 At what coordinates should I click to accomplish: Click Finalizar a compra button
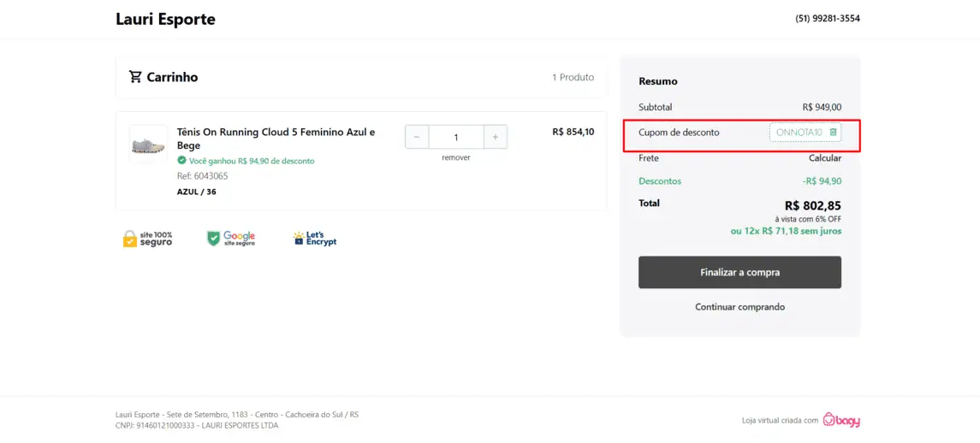[x=739, y=273]
